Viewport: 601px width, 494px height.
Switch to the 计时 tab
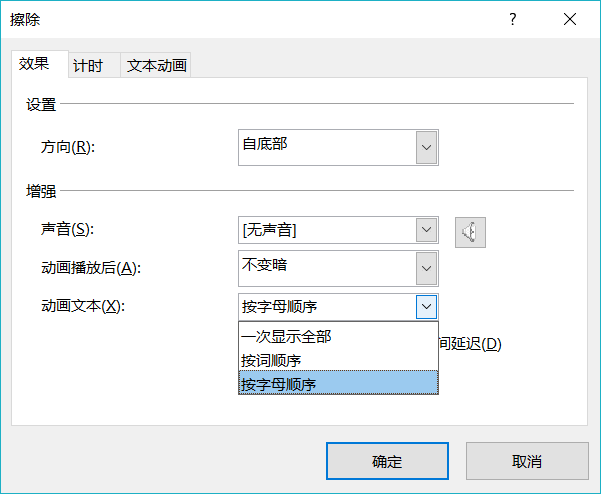click(87, 66)
